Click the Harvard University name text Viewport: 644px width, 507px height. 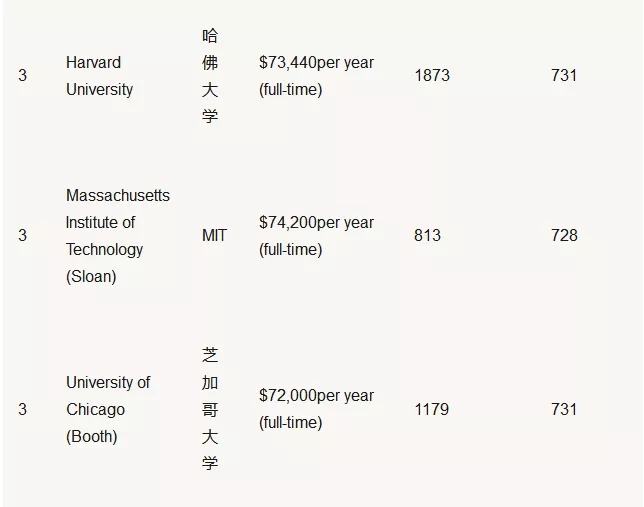tap(99, 76)
